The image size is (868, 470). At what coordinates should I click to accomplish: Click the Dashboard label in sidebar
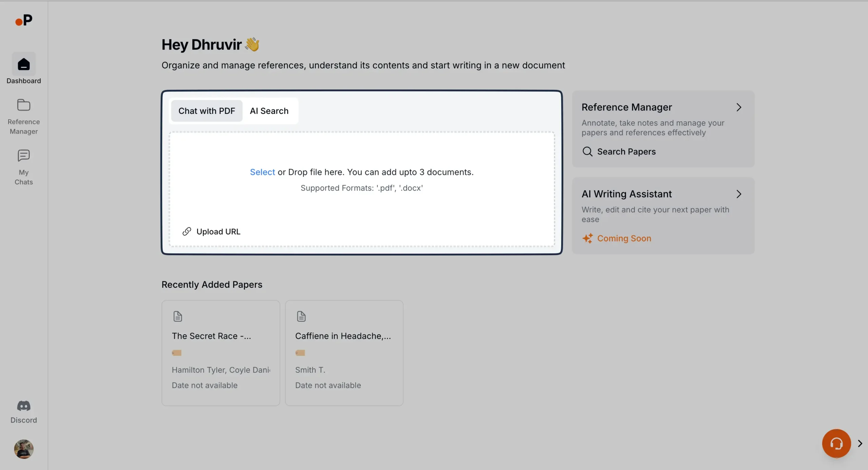click(24, 81)
